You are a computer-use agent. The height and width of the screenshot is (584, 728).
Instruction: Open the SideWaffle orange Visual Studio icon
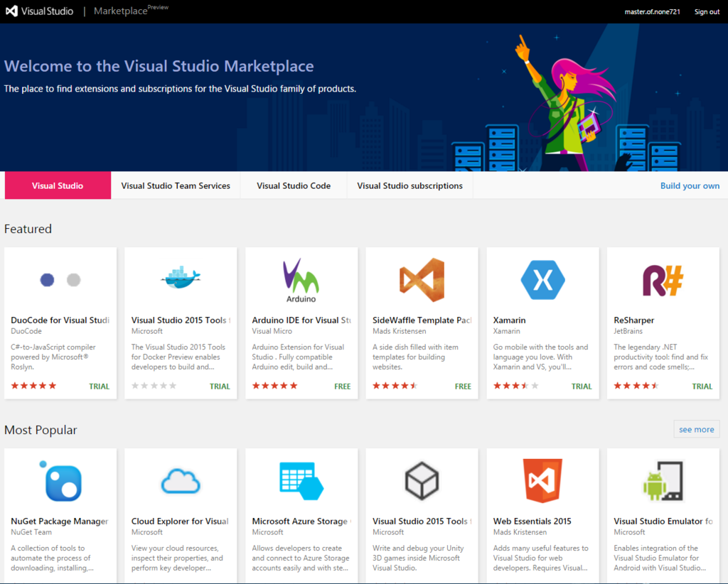[x=422, y=280]
